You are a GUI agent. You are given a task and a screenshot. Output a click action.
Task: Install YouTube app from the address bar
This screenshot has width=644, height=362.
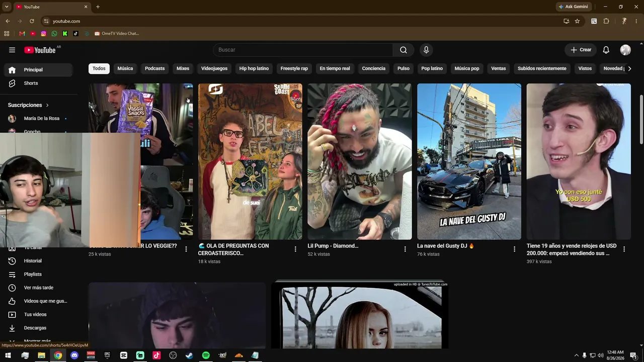pos(566,21)
